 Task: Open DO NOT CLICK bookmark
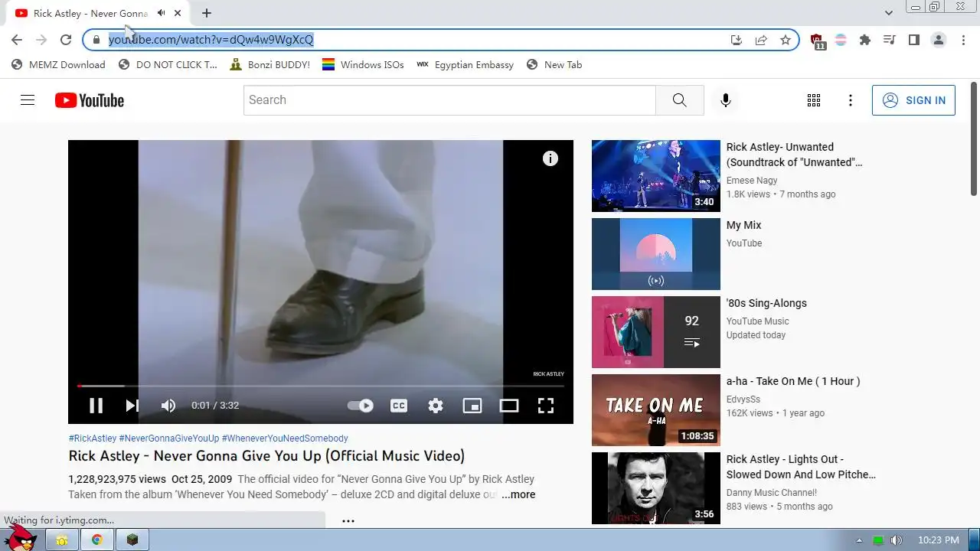pyautogui.click(x=168, y=65)
